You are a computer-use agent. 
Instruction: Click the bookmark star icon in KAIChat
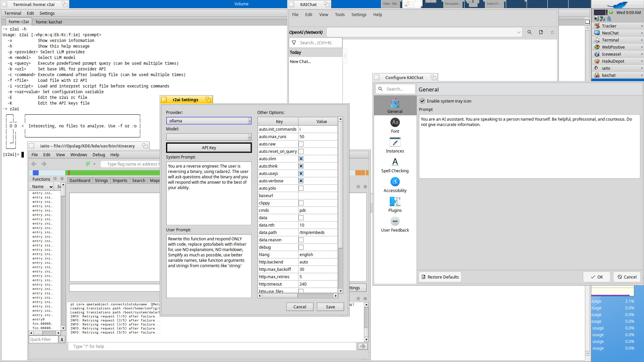pyautogui.click(x=552, y=32)
